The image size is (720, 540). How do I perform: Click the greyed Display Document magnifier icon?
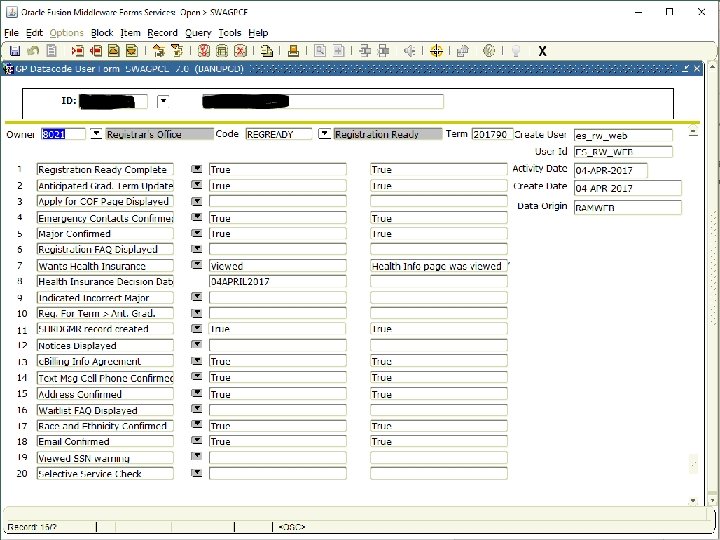[x=320, y=51]
